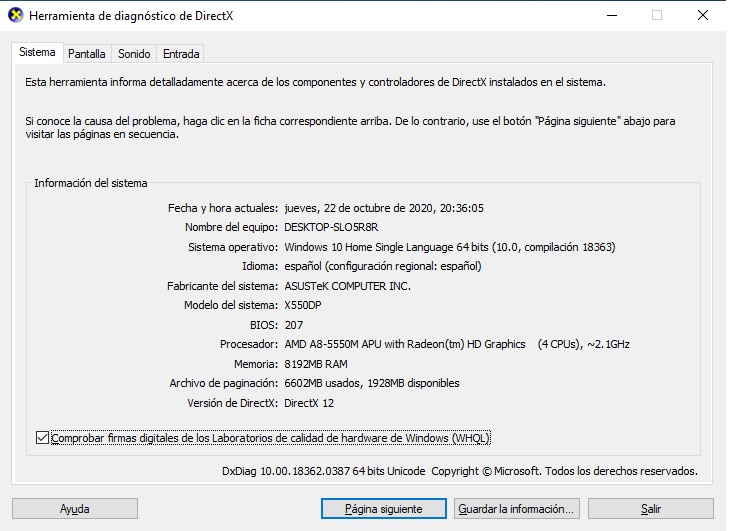Click the Fabricante del sistema label
Viewport: 729px width, 531px height.
coord(222,286)
